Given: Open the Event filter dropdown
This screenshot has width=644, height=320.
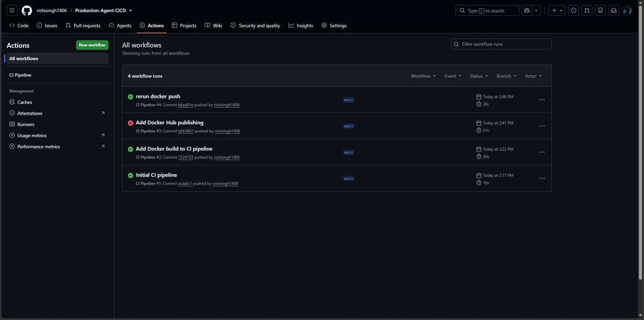Looking at the screenshot, I should (x=453, y=76).
